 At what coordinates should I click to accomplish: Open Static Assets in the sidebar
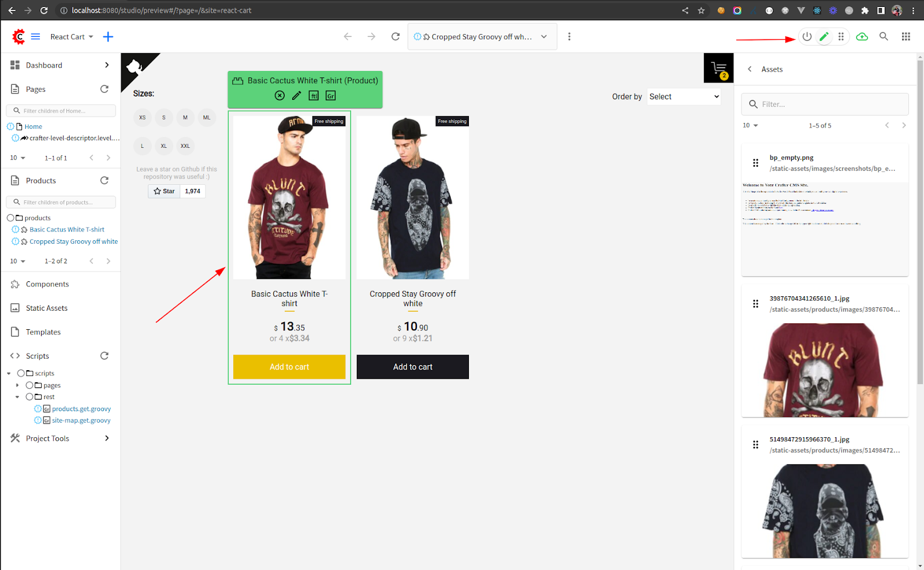pos(47,308)
